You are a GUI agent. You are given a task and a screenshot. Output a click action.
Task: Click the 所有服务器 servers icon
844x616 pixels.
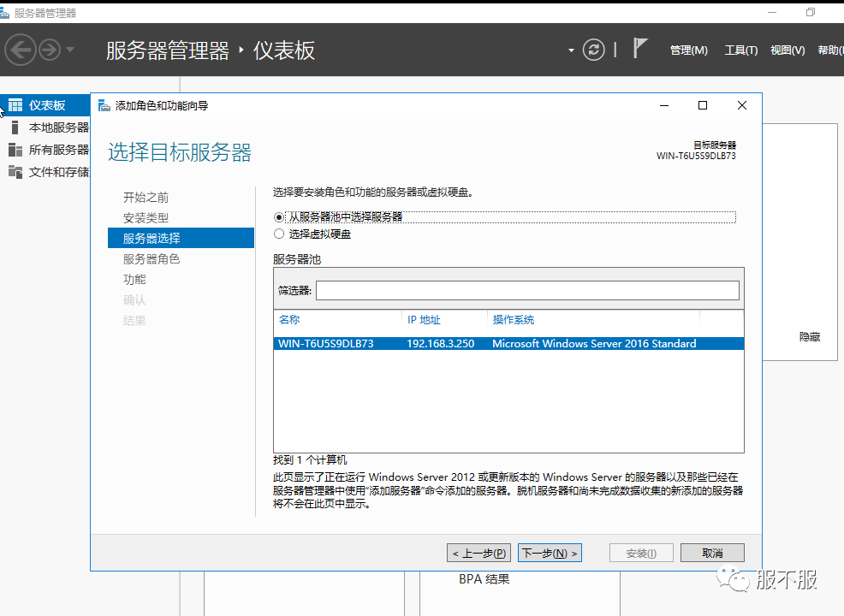coord(15,150)
